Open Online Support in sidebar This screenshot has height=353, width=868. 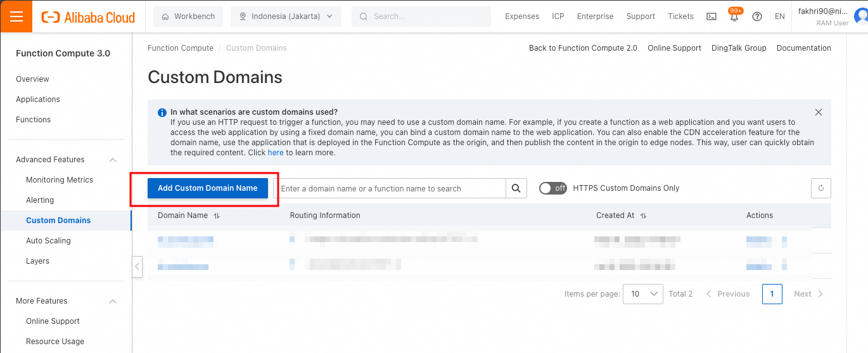coord(53,321)
